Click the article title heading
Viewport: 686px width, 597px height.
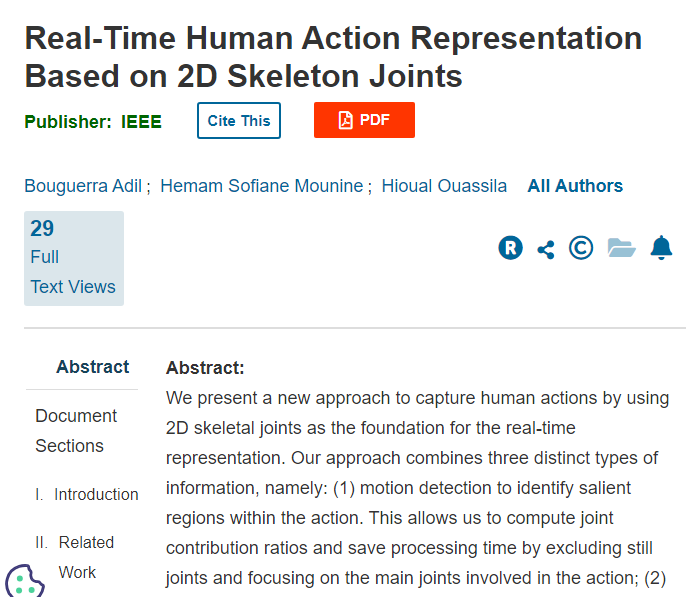coord(333,56)
